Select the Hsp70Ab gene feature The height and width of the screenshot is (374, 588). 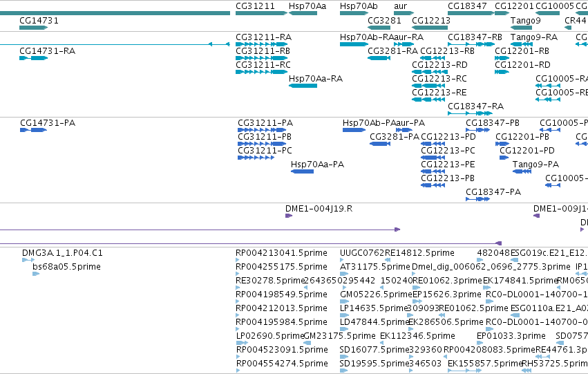[x=354, y=13]
